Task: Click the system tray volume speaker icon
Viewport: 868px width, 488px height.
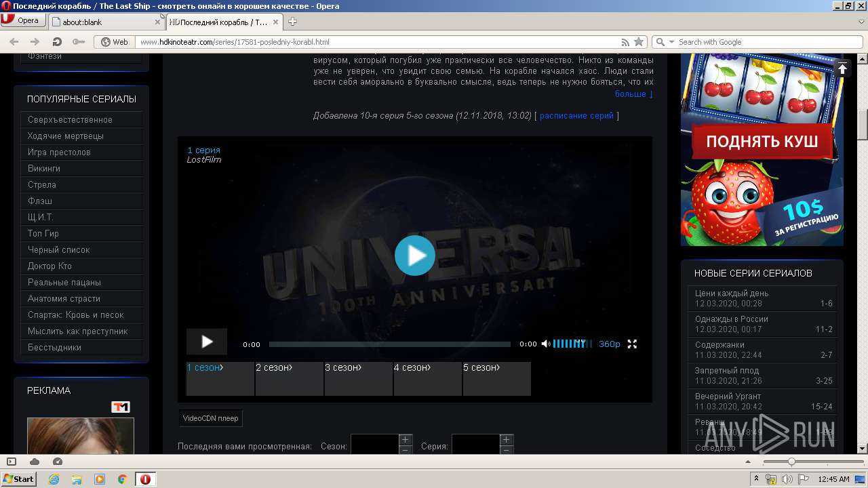Action: coord(787,479)
